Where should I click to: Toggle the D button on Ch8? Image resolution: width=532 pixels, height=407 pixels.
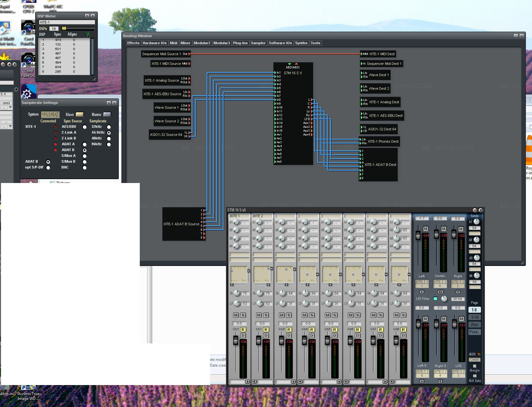[x=404, y=336]
